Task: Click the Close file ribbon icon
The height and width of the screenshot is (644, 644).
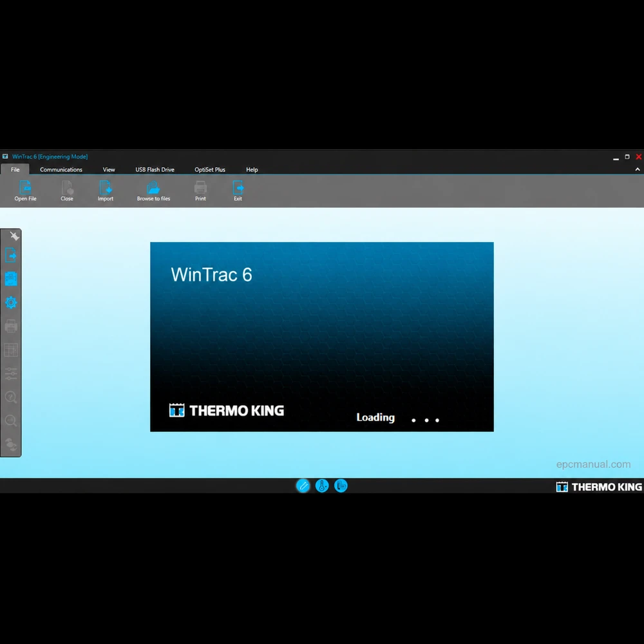Action: pos(67,187)
